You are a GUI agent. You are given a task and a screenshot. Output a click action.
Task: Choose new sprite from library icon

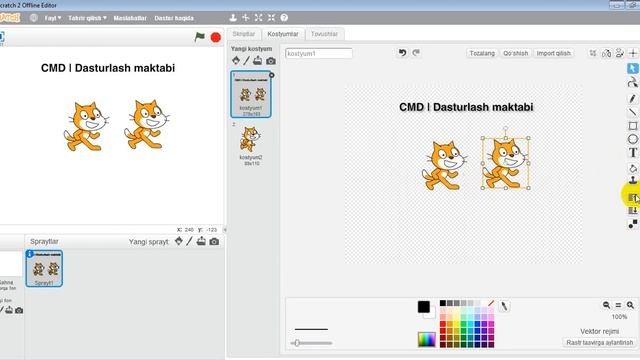pos(179,241)
